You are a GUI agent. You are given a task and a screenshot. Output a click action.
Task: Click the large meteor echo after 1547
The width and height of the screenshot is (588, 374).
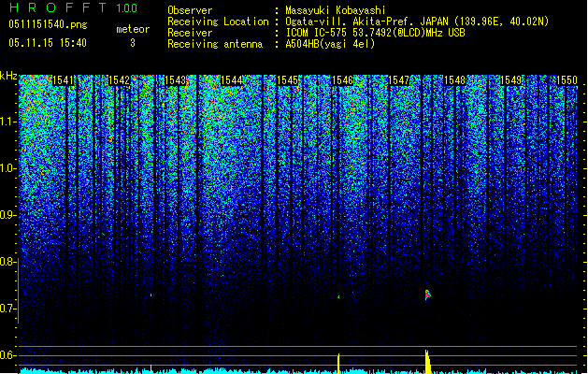coord(427,295)
